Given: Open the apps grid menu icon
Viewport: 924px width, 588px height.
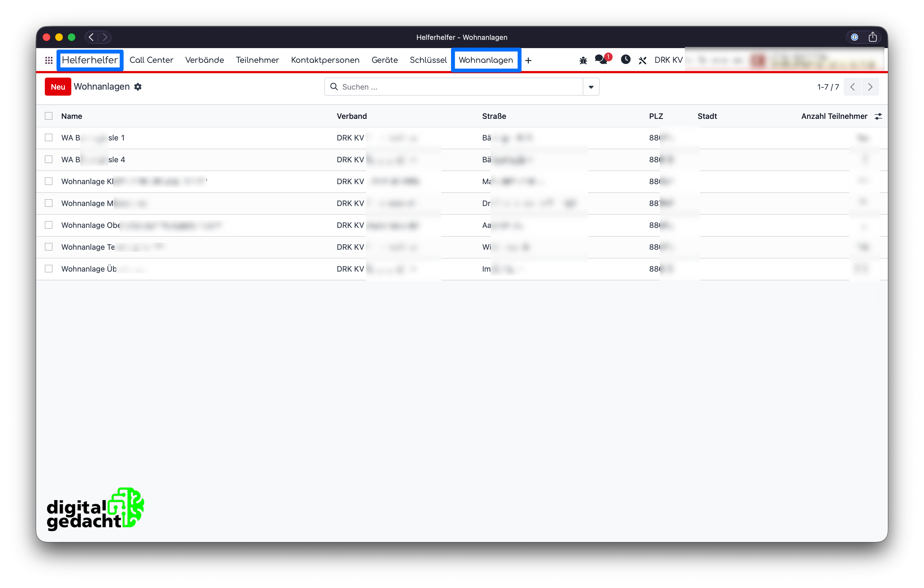Looking at the screenshot, I should tap(49, 60).
